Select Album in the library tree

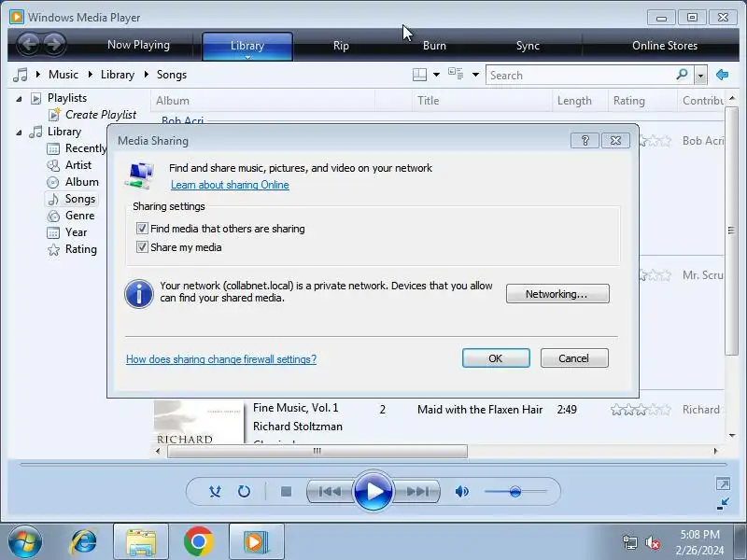click(x=82, y=182)
